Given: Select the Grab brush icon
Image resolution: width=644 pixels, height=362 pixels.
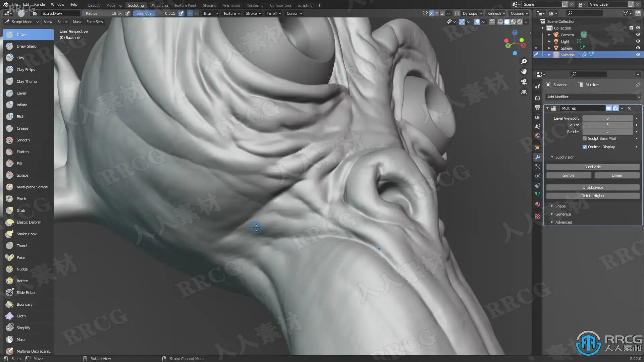Looking at the screenshot, I should click(x=10, y=210).
